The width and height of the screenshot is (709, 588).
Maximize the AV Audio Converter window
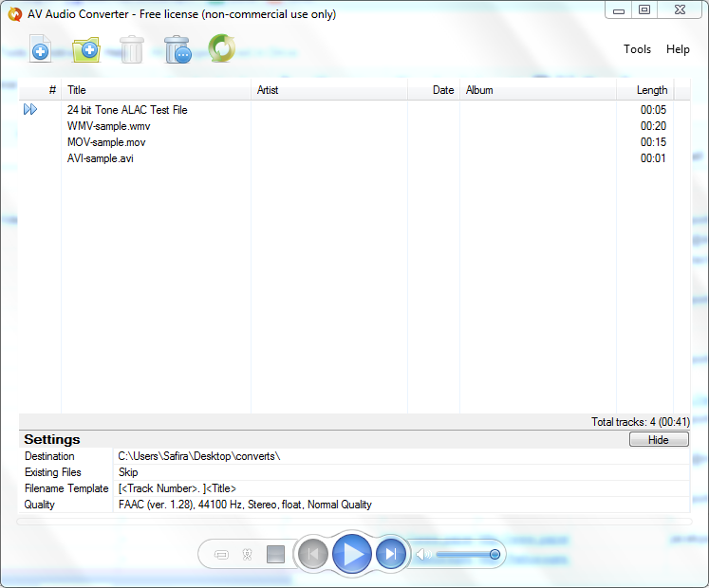click(x=644, y=9)
